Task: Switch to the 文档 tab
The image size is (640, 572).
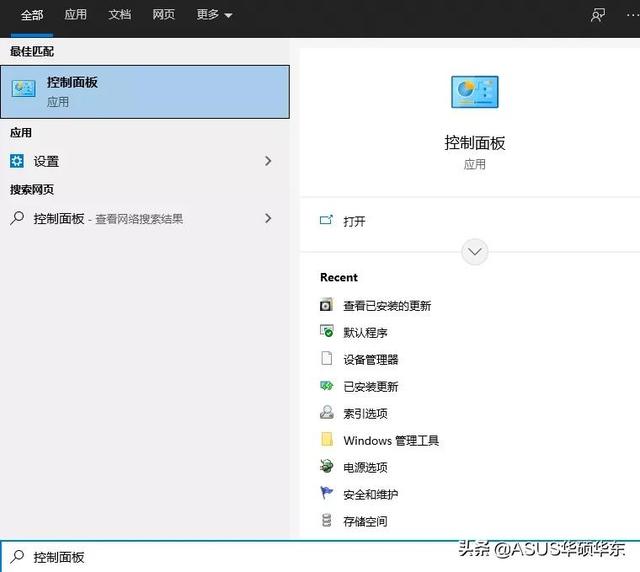Action: click(120, 15)
